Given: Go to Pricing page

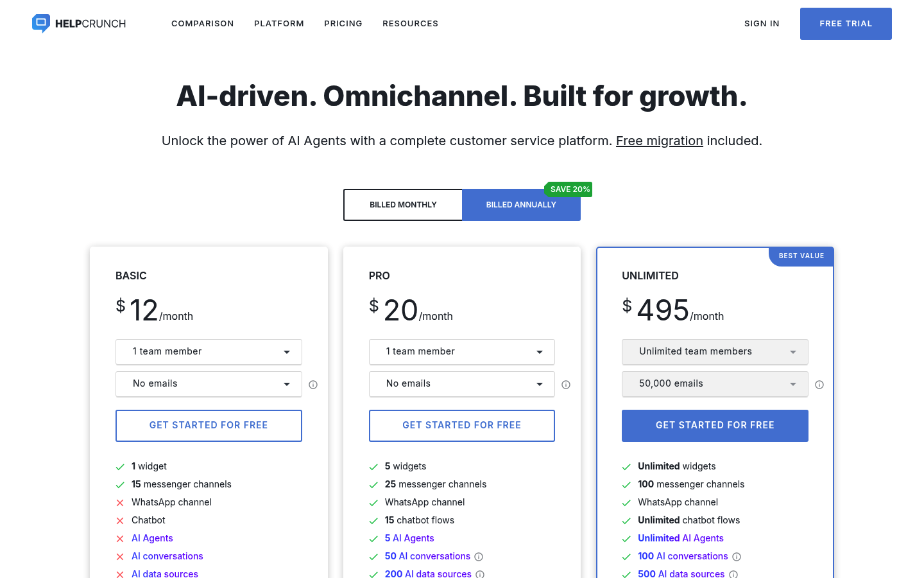Looking at the screenshot, I should tap(343, 24).
